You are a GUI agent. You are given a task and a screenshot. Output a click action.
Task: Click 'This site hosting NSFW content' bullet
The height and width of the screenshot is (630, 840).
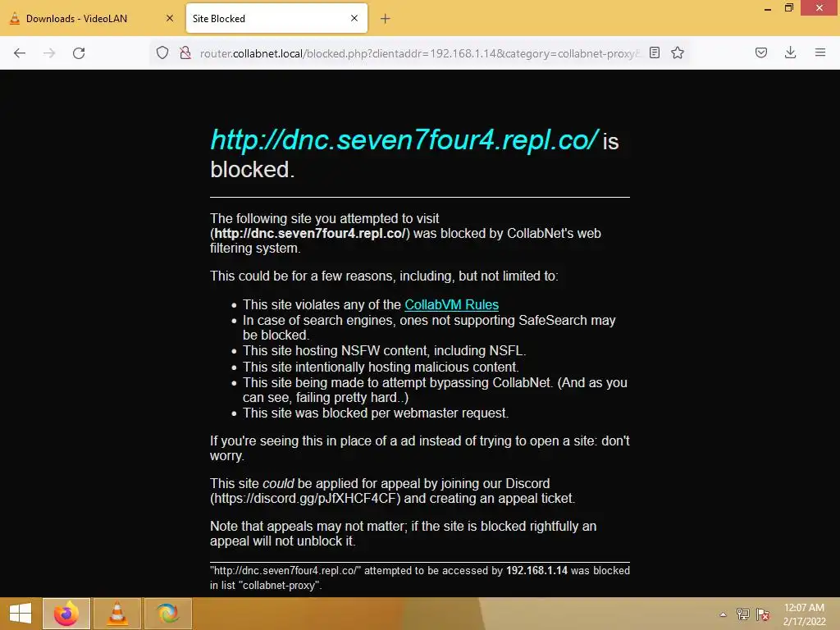pyautogui.click(x=384, y=351)
